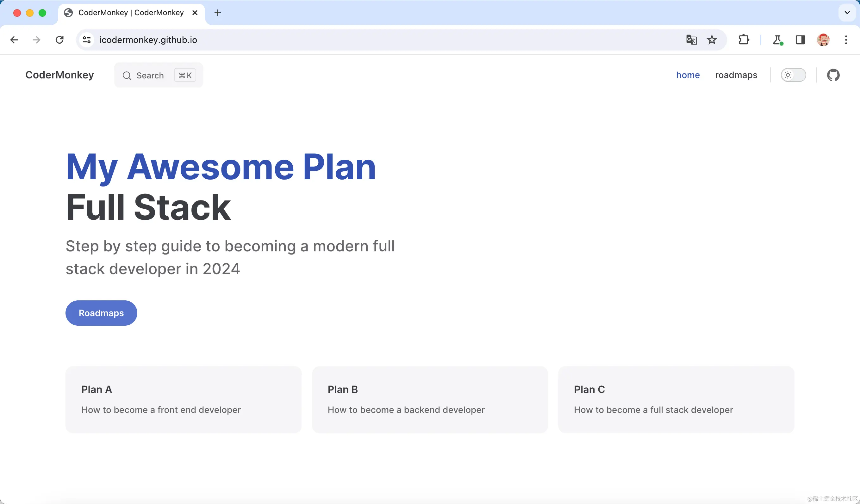Open the roadmaps nav item

click(736, 75)
